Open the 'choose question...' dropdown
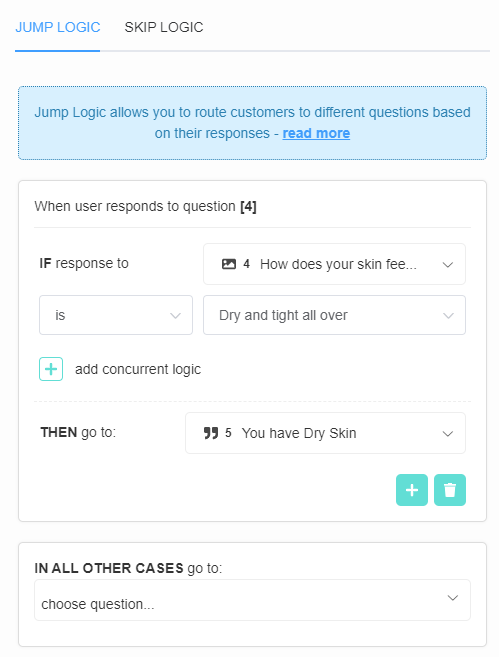 pyautogui.click(x=252, y=600)
